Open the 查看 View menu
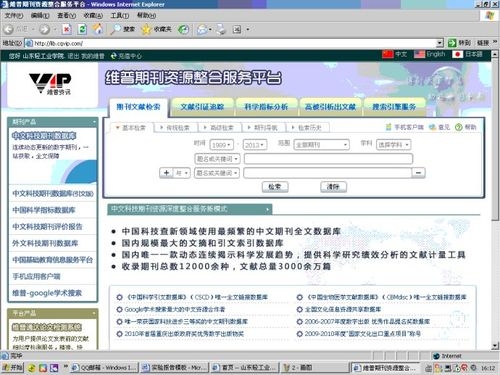 pyautogui.click(x=66, y=15)
